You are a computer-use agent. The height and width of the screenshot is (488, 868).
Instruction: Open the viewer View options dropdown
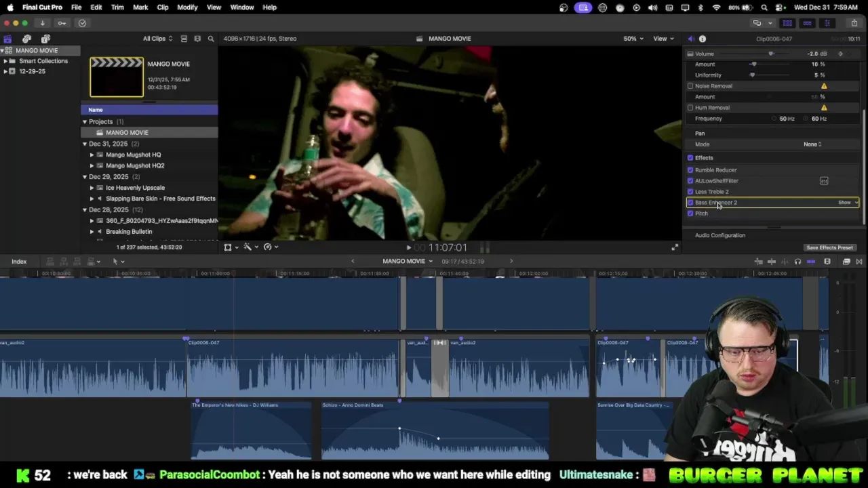click(x=663, y=39)
